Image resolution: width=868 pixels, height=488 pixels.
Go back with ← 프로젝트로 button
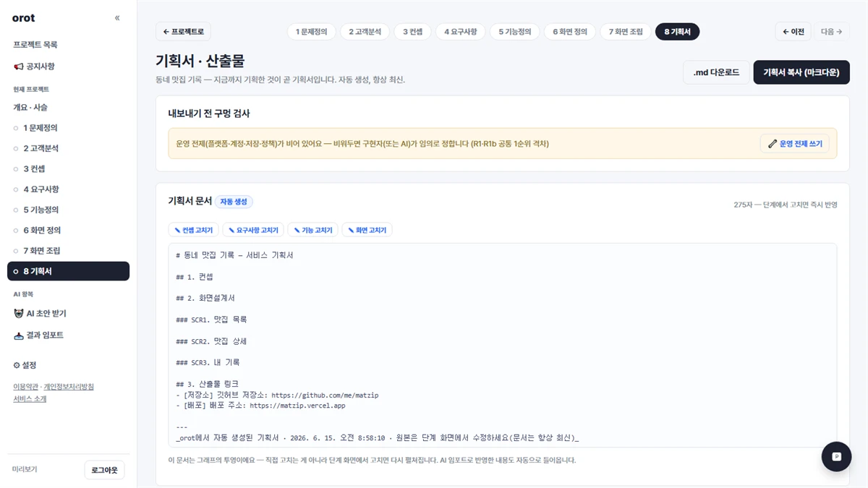(183, 32)
